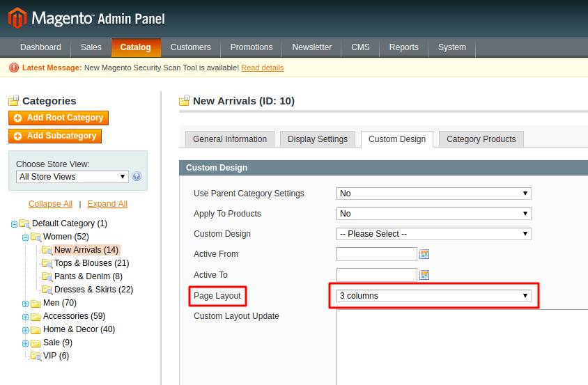Select the Men (70) category label
Viewport: 588px width, 385px height.
pos(60,303)
